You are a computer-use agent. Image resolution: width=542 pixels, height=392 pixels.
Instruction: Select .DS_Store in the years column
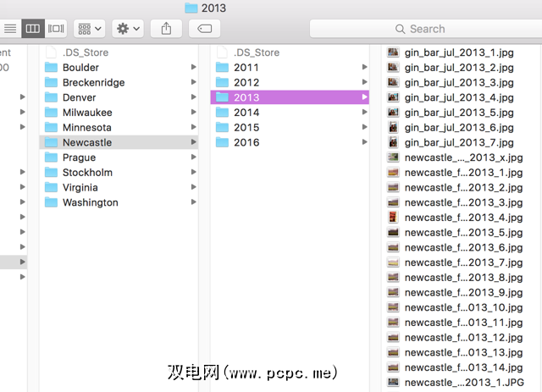pos(290,52)
